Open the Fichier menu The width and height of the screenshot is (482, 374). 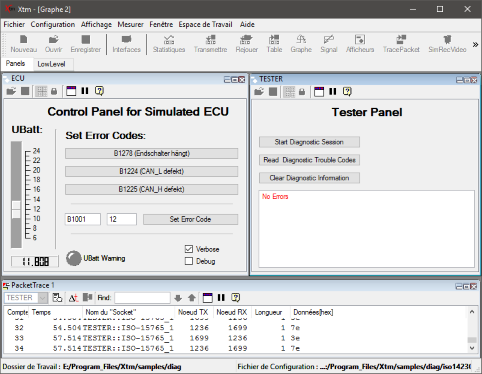pyautogui.click(x=14, y=24)
